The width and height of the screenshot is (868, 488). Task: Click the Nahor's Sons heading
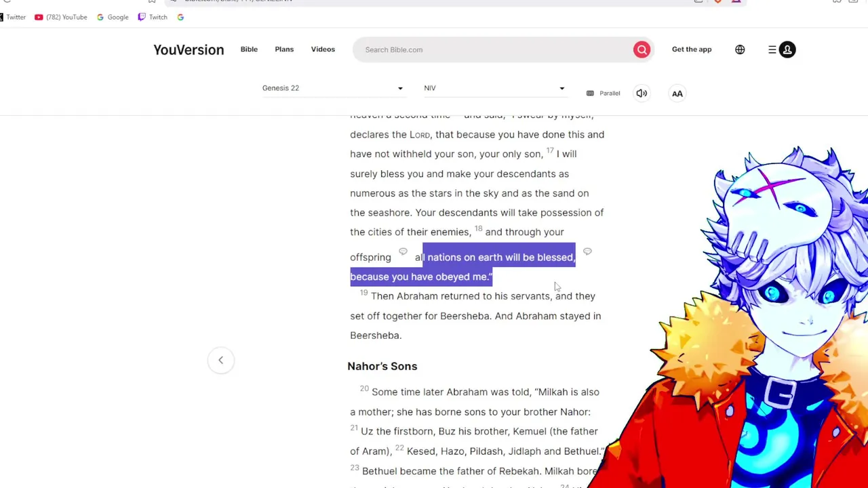[x=382, y=366]
